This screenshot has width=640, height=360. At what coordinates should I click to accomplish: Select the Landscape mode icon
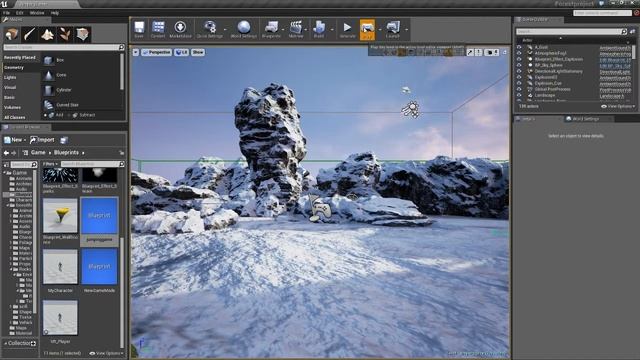pyautogui.click(x=47, y=34)
